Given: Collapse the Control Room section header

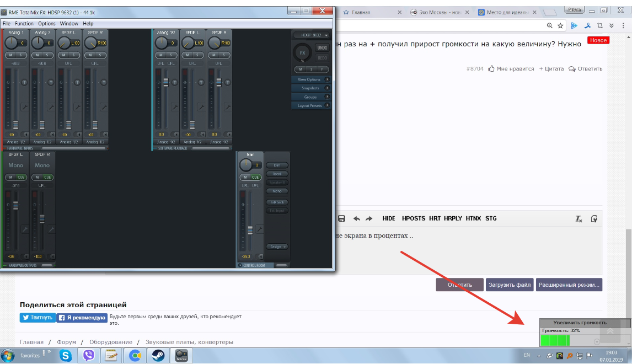Looking at the screenshot, I should click(240, 265).
